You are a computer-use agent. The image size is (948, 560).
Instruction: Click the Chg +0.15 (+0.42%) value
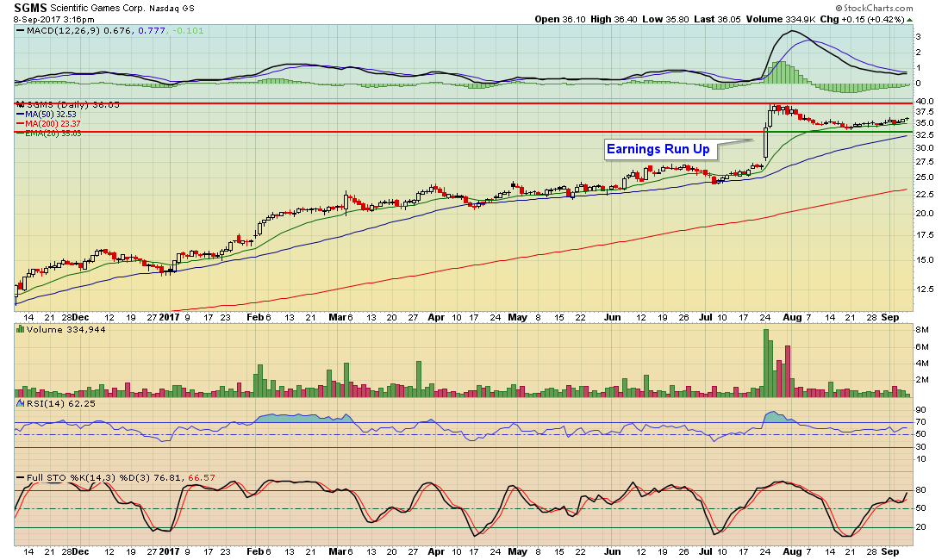tap(862, 19)
